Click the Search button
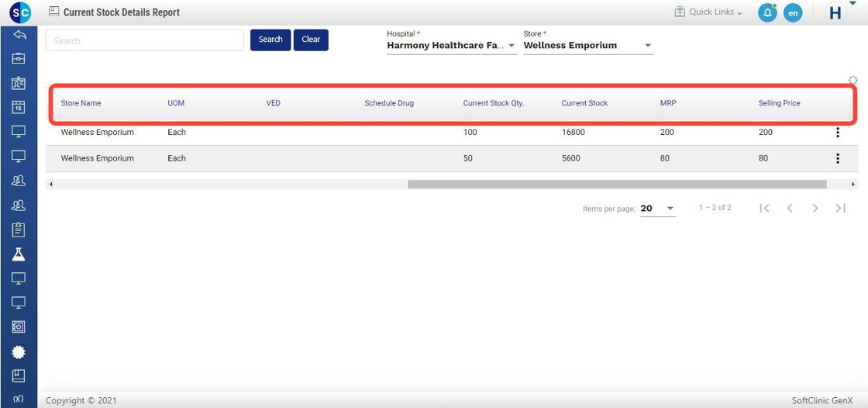 (x=270, y=40)
